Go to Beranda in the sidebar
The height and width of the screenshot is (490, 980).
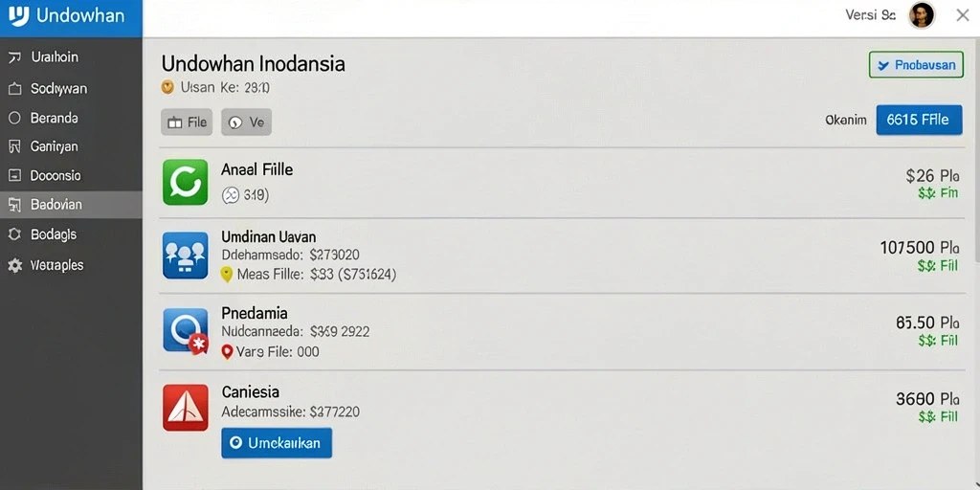(71, 118)
